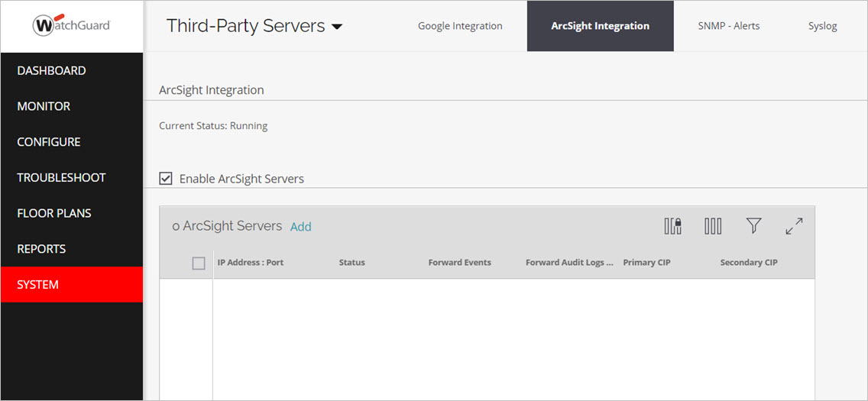Viewport: 868px width, 401px height.
Task: Uncheck Enable ArcSight Servers checkbox
Action: tap(166, 179)
